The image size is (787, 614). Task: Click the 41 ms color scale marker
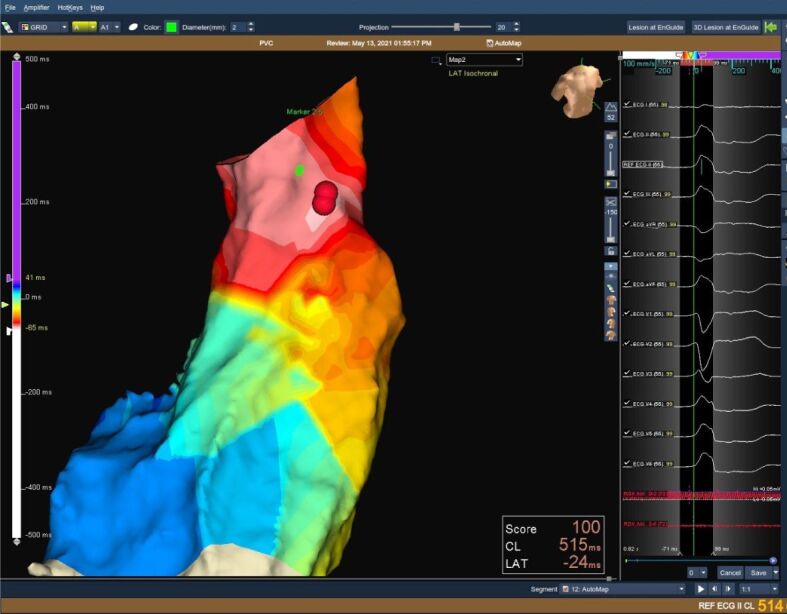(10, 278)
